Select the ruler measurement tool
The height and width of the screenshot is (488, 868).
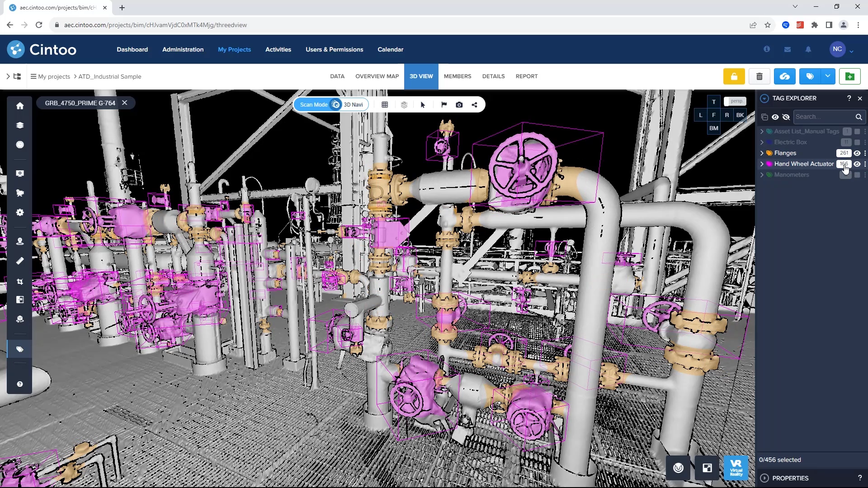[20, 261]
